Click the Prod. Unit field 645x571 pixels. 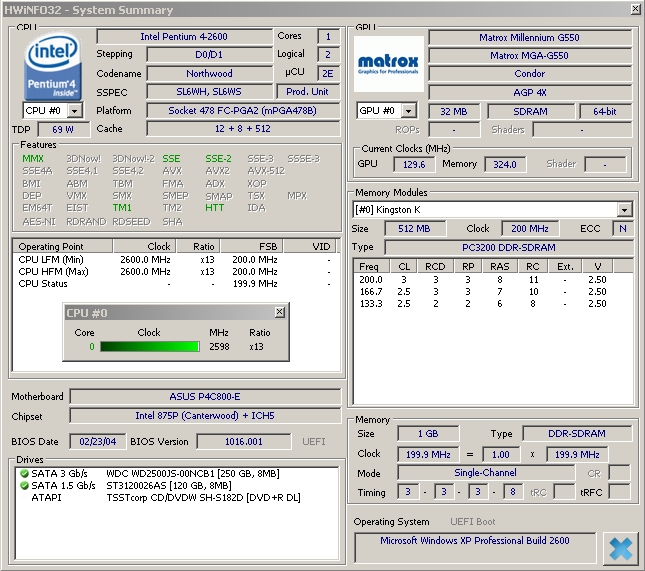(x=308, y=92)
